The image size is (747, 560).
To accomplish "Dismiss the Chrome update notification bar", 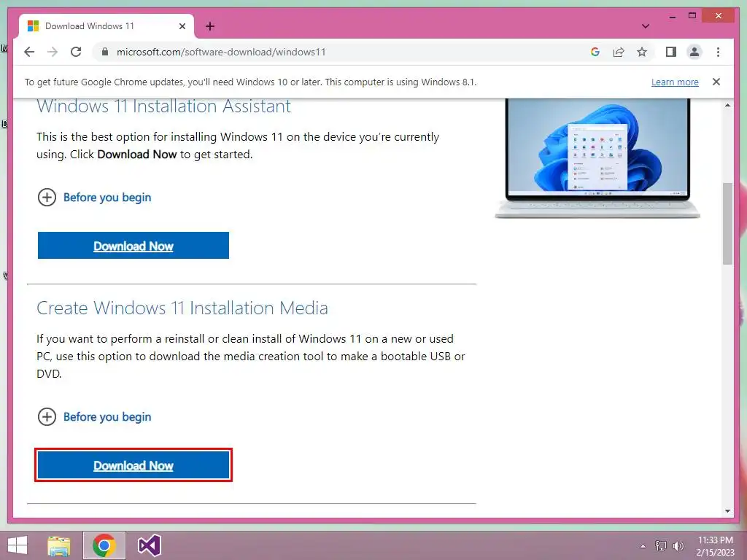I will coord(716,82).
